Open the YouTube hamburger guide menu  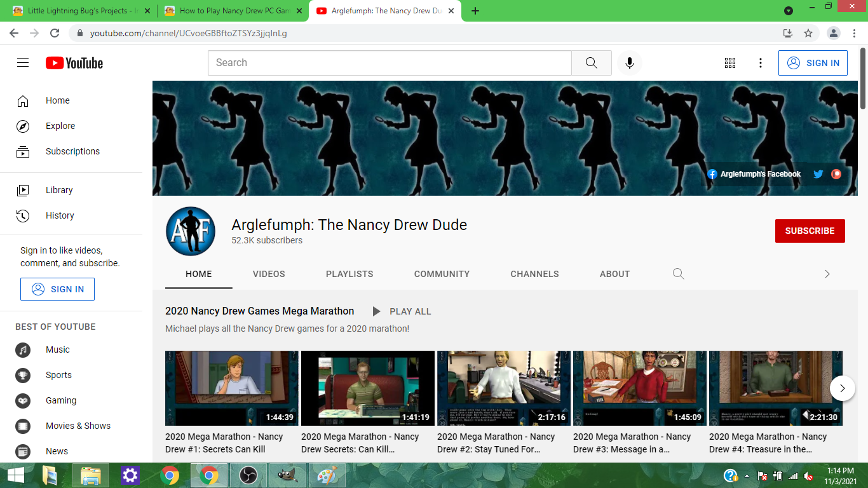(x=23, y=63)
